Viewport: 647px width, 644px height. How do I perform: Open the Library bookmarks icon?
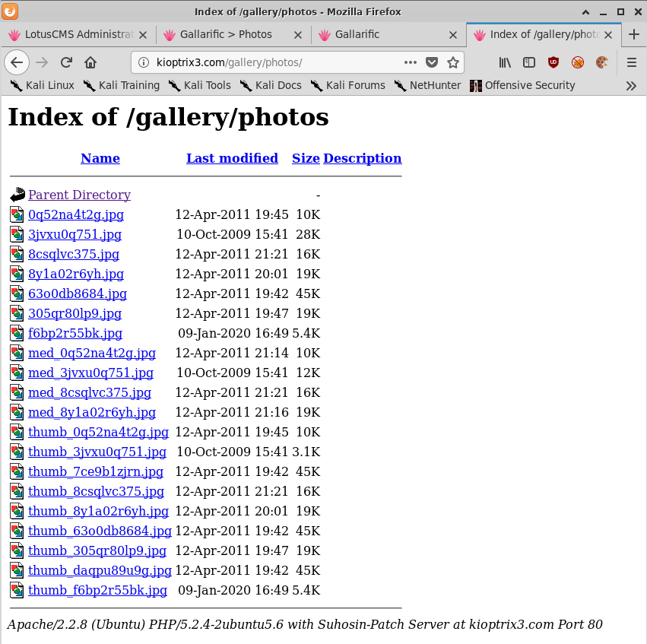(x=505, y=62)
